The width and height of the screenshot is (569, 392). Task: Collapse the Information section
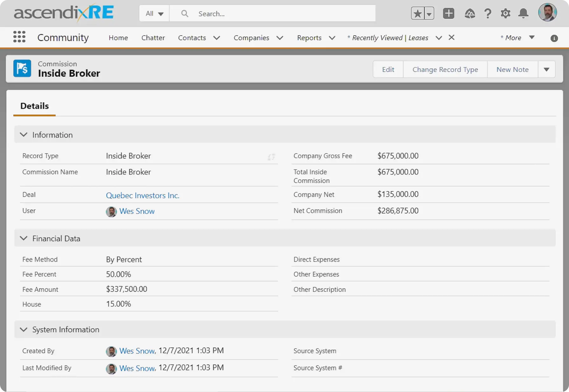pyautogui.click(x=24, y=135)
